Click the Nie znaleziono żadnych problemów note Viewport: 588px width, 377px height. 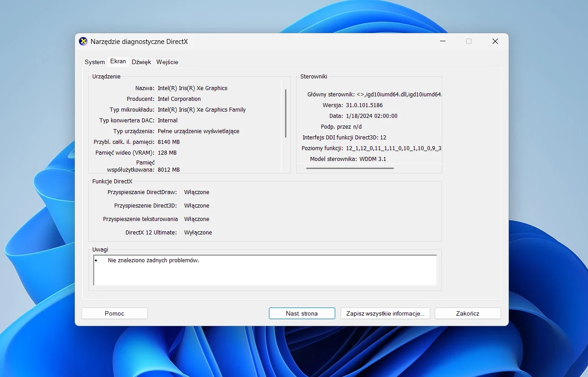click(153, 260)
